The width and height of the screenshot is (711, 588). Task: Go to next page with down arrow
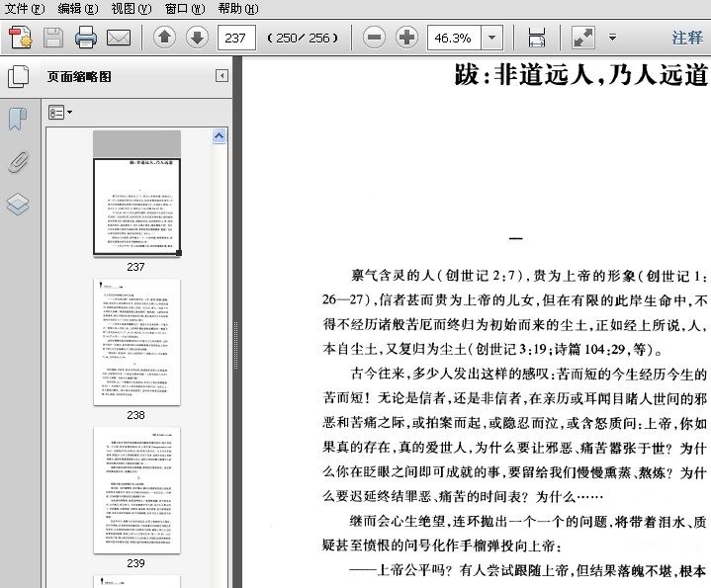[x=197, y=38]
